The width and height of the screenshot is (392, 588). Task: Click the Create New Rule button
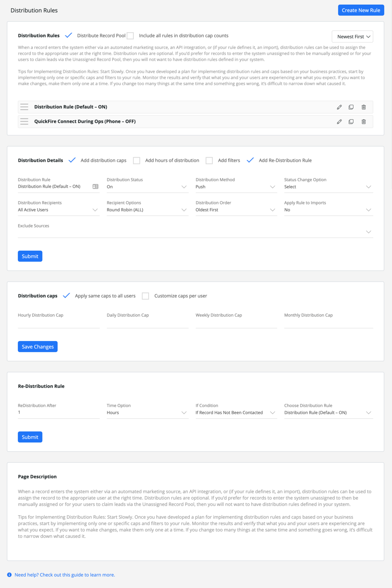tap(361, 10)
